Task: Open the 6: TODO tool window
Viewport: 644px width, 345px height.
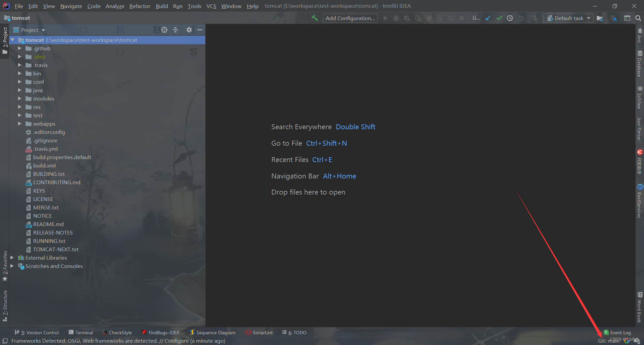Action: coord(294,333)
